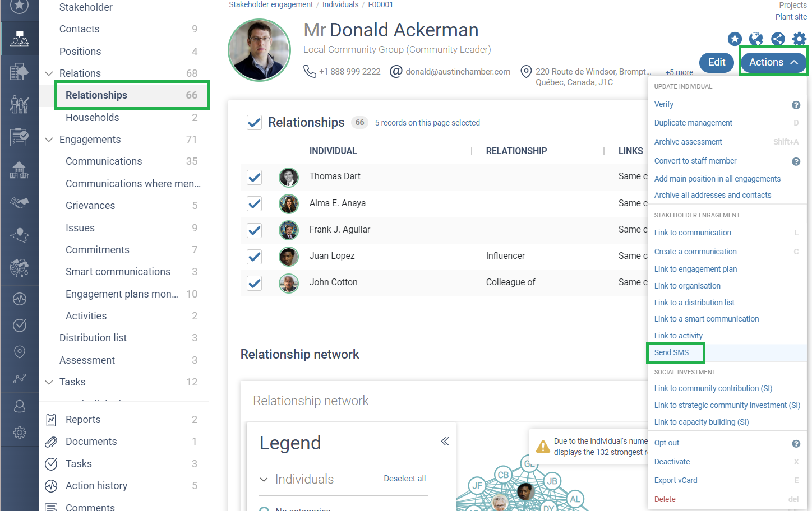Uncheck the Juan Lopez row checkbox
This screenshot has width=812, height=511.
(255, 257)
